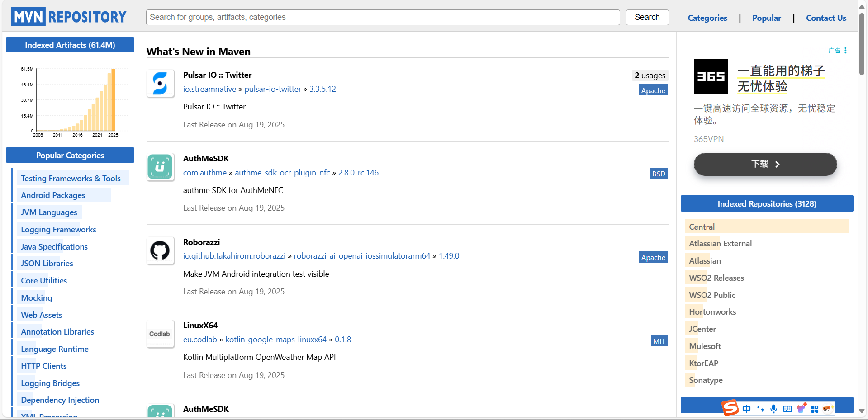Toggle Chinese input mode in IME bar
The height and width of the screenshot is (420, 868).
(x=747, y=409)
